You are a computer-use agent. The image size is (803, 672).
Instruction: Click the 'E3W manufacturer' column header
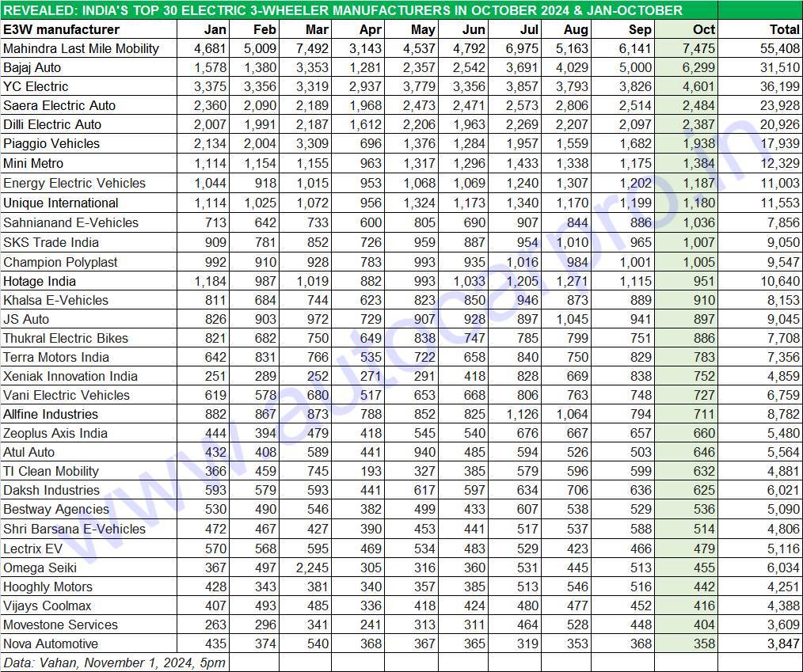62,29
